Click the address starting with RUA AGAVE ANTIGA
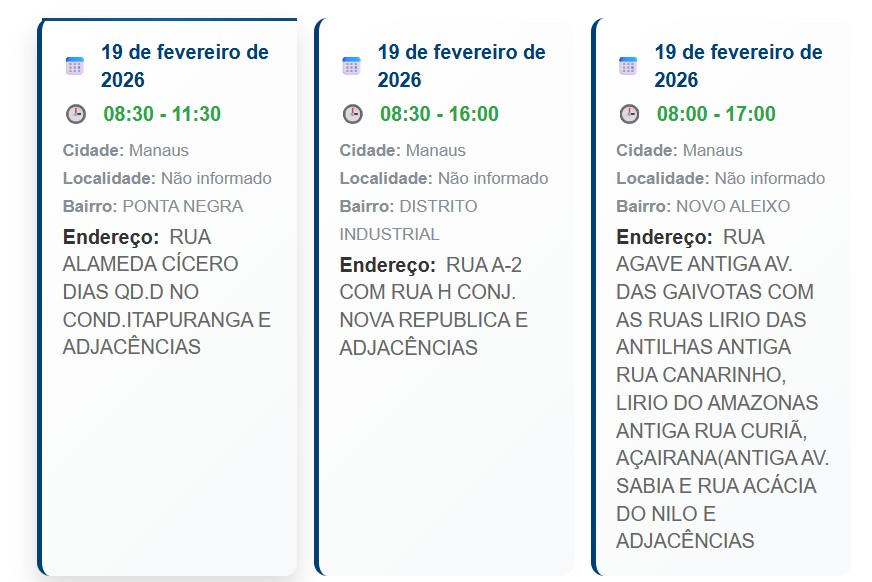The image size is (872, 582). coord(720,390)
